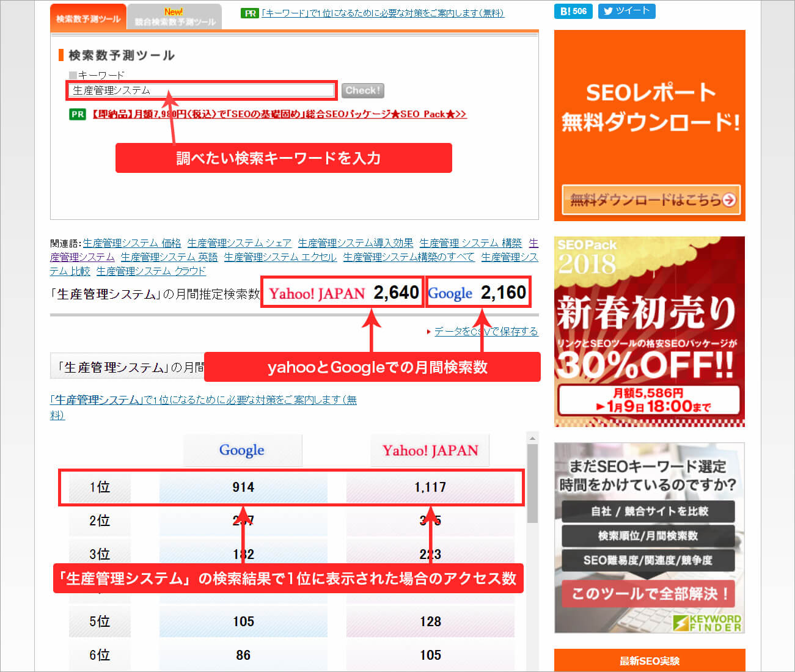This screenshot has width=795, height=672.
Task: Open related term 生産管理 システム 構築
Action: 471,243
